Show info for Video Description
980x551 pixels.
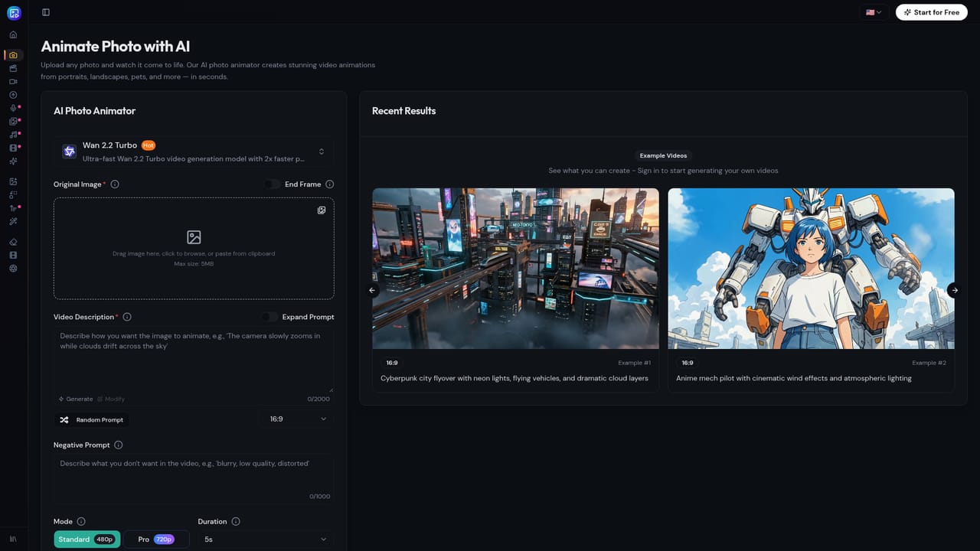tap(127, 317)
